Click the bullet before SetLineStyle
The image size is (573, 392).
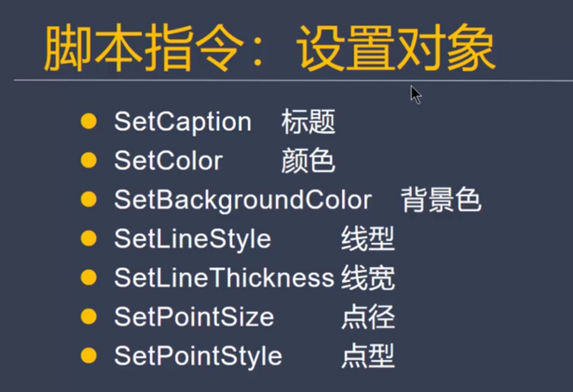(88, 239)
